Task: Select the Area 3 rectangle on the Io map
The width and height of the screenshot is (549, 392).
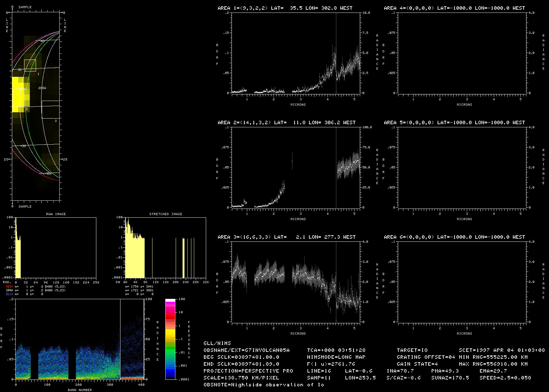Action: point(51,109)
